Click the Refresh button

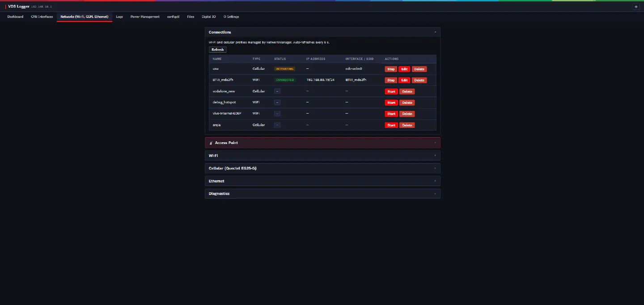(x=218, y=50)
